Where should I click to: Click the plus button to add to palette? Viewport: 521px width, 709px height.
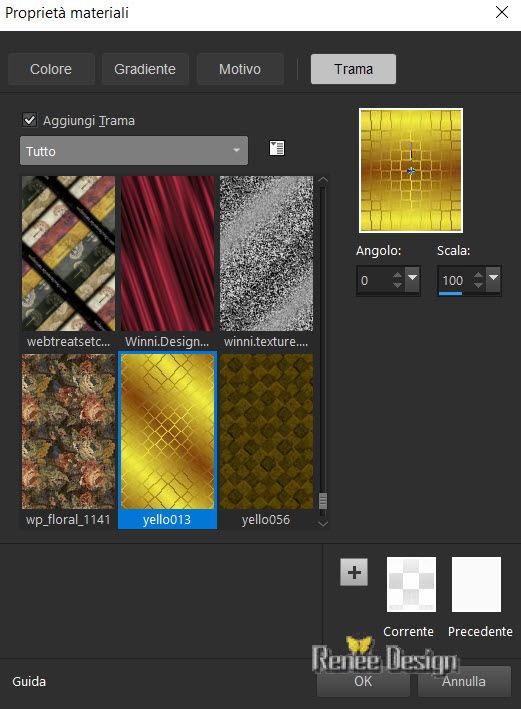354,572
